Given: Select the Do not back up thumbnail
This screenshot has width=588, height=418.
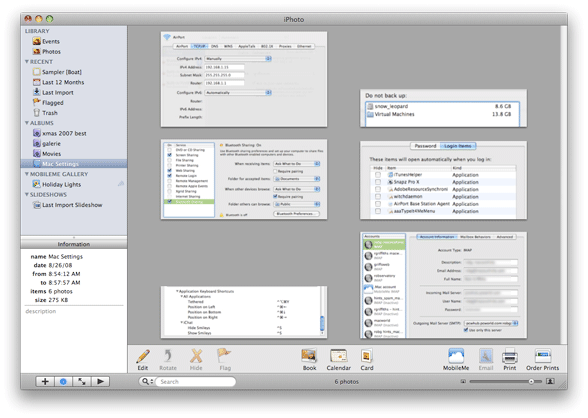Looking at the screenshot, I should tap(443, 108).
